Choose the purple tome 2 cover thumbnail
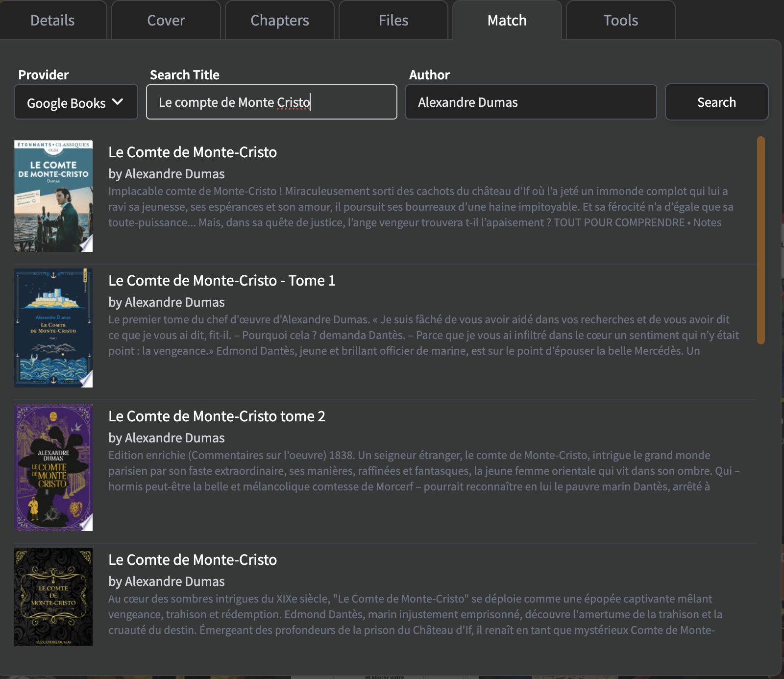 click(x=53, y=467)
